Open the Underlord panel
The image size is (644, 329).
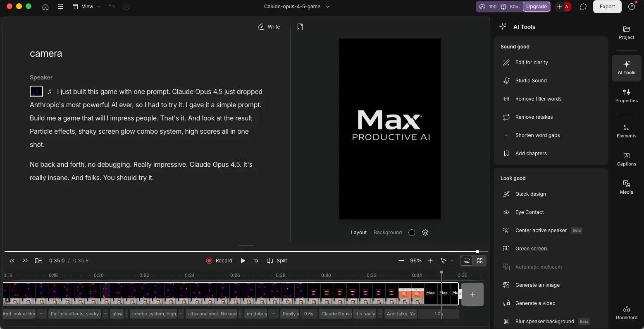point(626,312)
